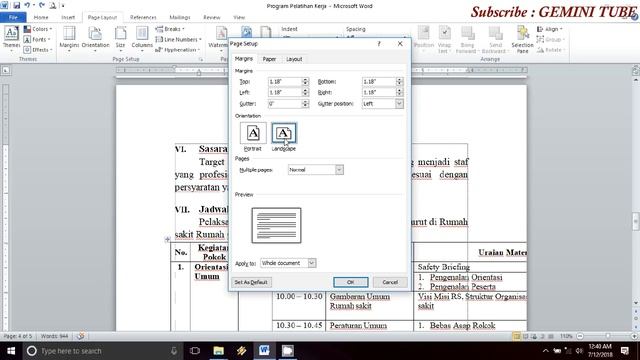Click the zoom out minus button
The width and height of the screenshot is (640, 360).
(580, 336)
